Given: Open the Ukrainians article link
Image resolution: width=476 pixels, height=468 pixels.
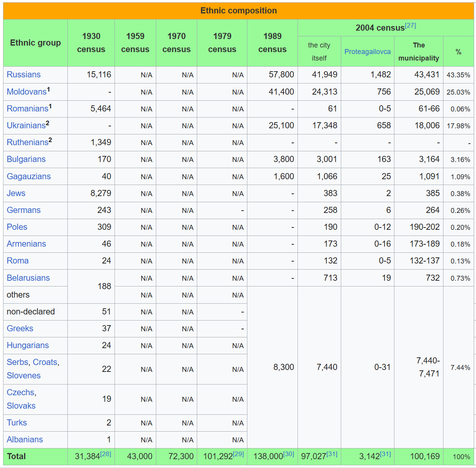Looking at the screenshot, I should pos(26,126).
